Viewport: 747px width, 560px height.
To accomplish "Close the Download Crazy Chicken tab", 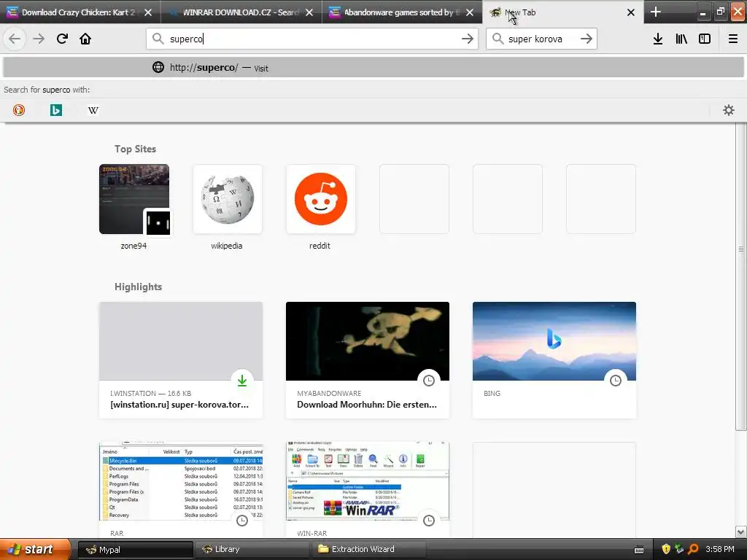I will click(x=148, y=12).
